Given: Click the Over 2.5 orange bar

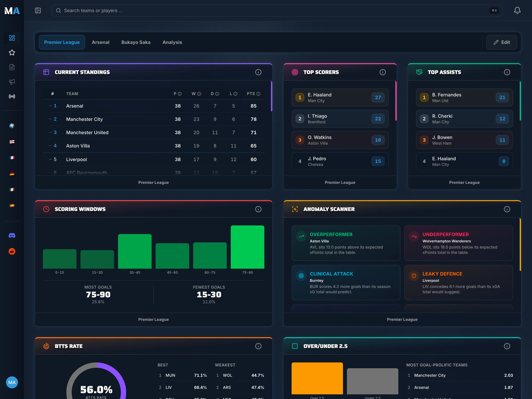Looking at the screenshot, I should (317, 378).
